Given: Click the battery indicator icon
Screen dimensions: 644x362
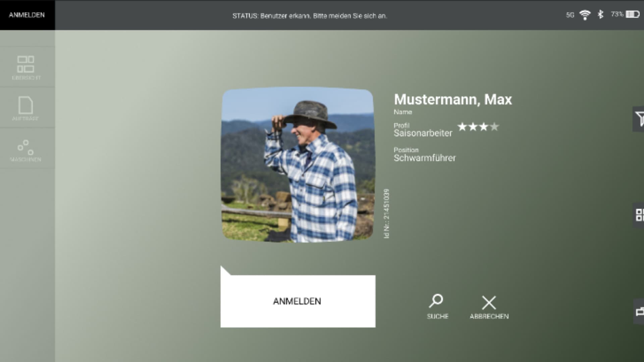Looking at the screenshot, I should [633, 14].
